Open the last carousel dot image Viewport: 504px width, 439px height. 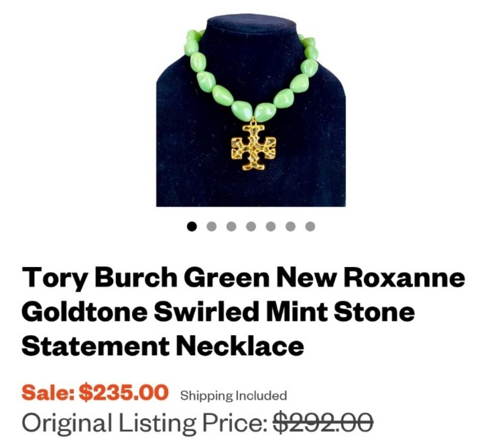tap(310, 226)
